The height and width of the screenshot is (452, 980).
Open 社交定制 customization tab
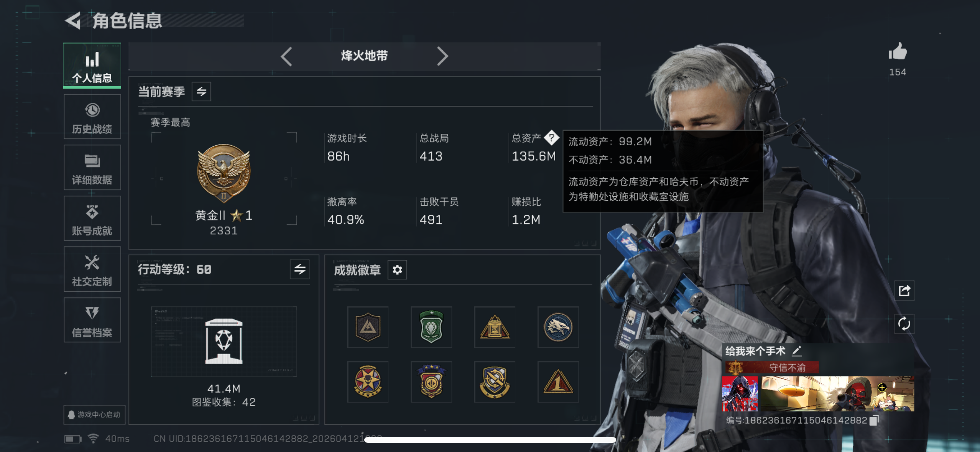(92, 269)
